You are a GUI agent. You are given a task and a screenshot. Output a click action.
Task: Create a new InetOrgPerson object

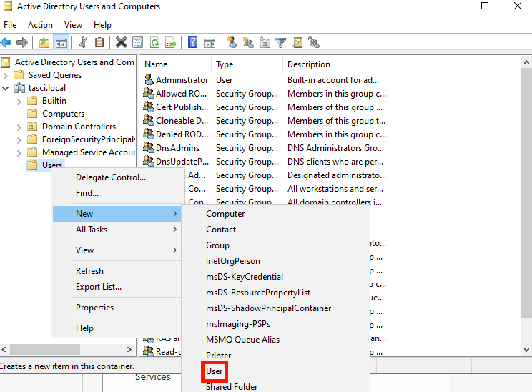point(275,261)
